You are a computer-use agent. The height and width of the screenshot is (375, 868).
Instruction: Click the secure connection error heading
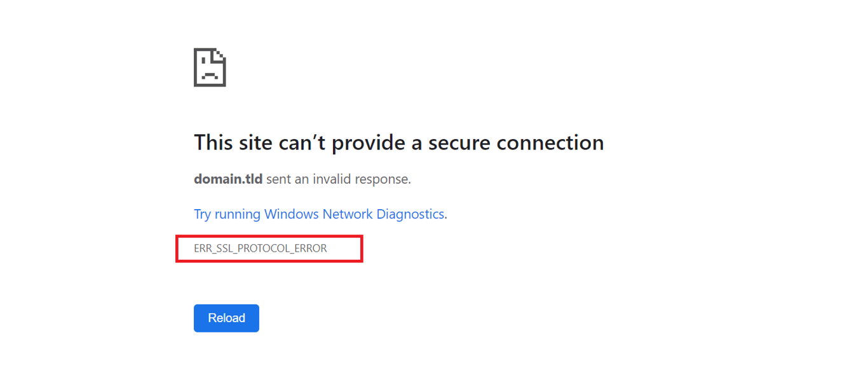(398, 142)
